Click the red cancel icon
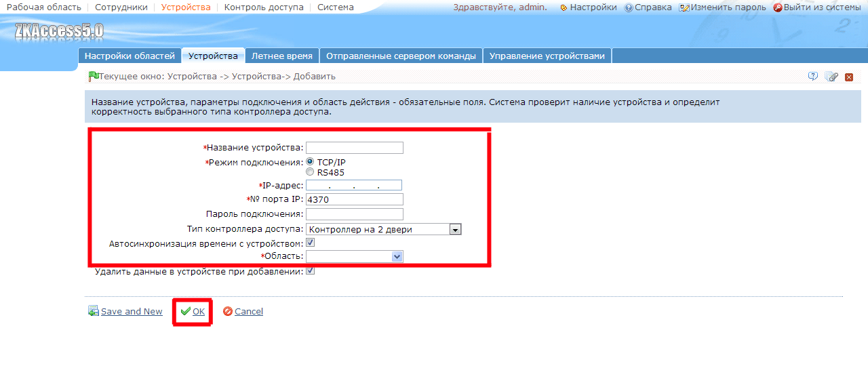The image size is (868, 385). click(x=228, y=311)
